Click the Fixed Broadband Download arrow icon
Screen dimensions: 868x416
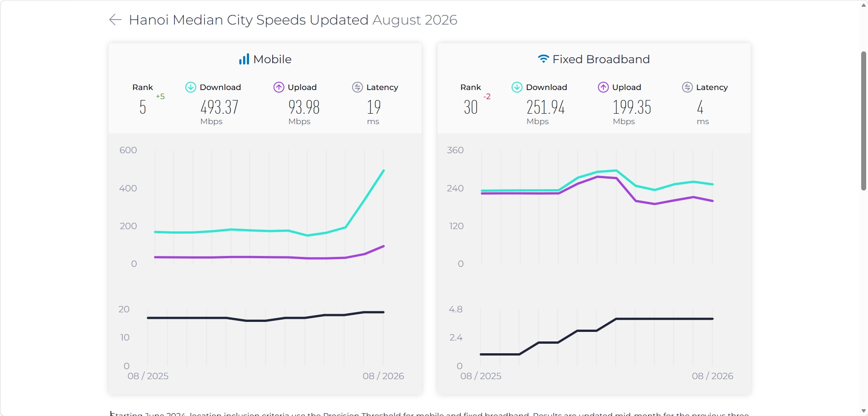point(517,87)
